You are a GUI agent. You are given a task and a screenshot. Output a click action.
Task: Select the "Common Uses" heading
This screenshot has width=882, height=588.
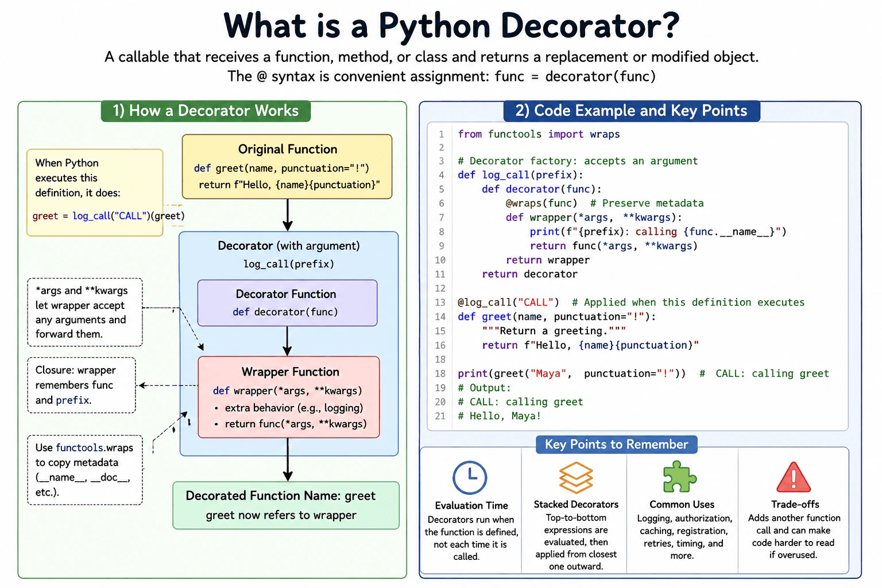(x=682, y=505)
